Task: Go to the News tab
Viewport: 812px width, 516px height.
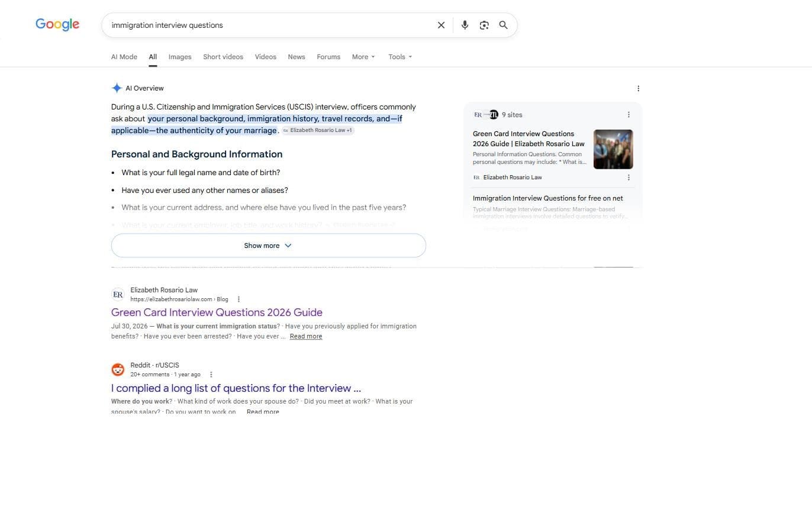Action: pyautogui.click(x=297, y=57)
